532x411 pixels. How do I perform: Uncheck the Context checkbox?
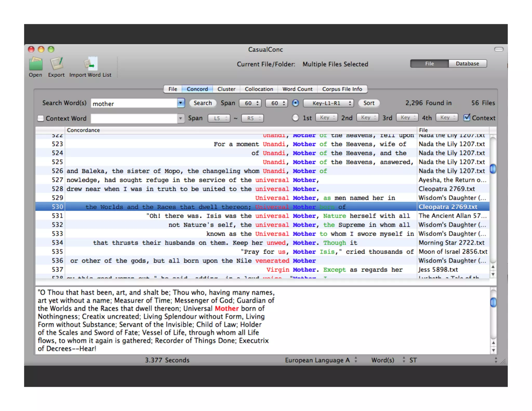(467, 118)
